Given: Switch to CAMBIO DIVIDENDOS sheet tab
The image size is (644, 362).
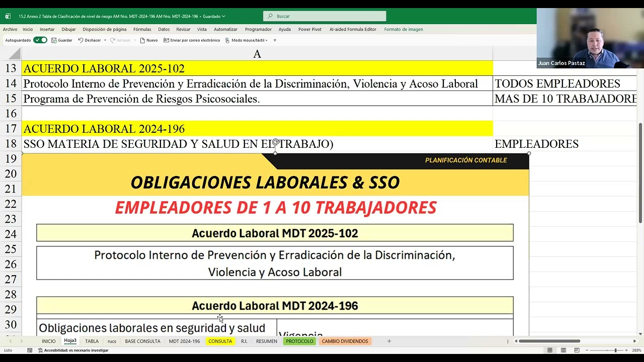Looking at the screenshot, I should click(345, 341).
